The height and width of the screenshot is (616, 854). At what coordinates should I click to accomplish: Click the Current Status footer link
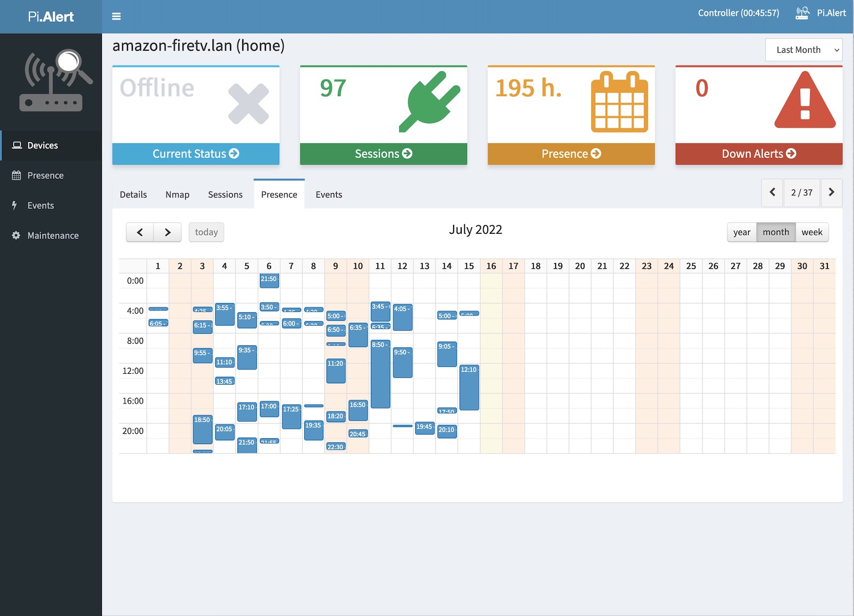coord(195,154)
